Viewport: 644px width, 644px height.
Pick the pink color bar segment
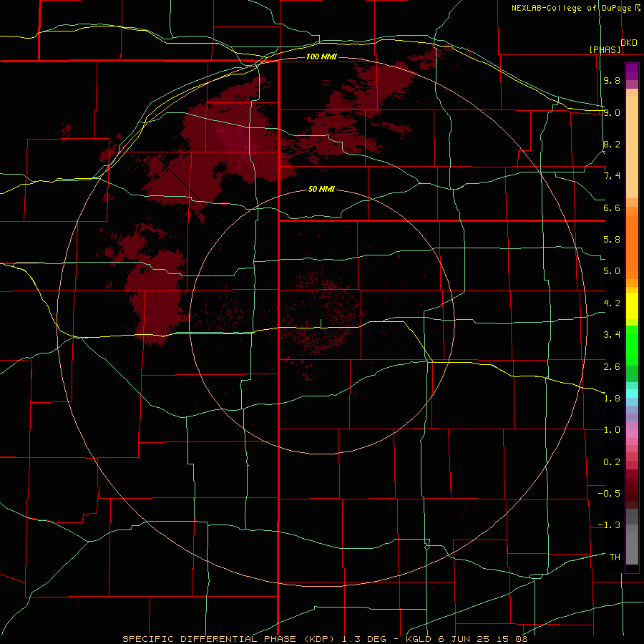pos(632,434)
